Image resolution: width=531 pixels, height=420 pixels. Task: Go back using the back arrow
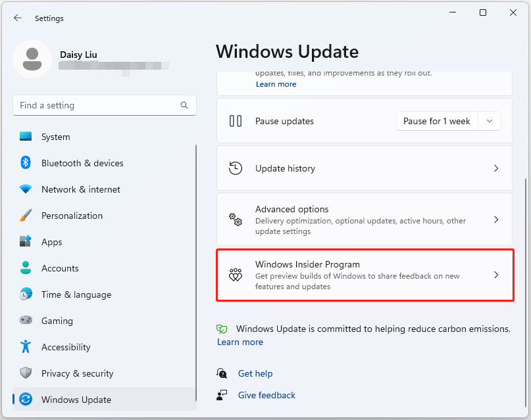coord(18,18)
